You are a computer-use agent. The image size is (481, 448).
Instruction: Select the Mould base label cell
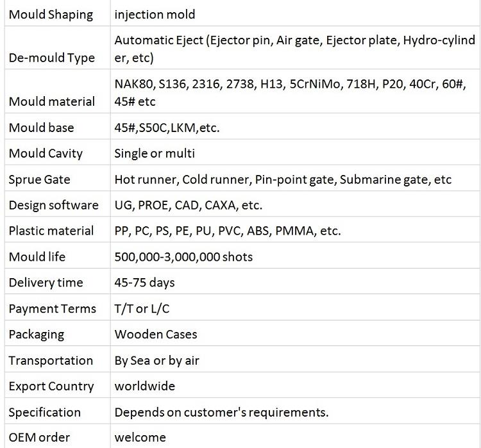pyautogui.click(x=57, y=126)
